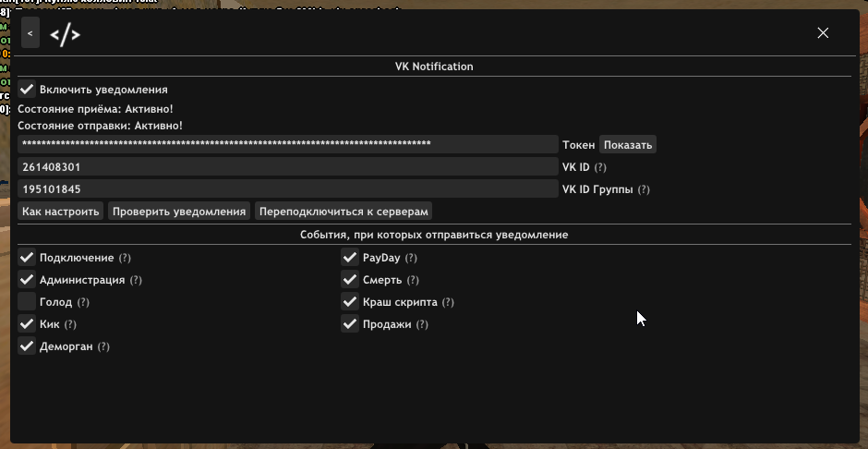This screenshot has height=449, width=868.
Task: Click the back arrow button
Action: coord(30,33)
